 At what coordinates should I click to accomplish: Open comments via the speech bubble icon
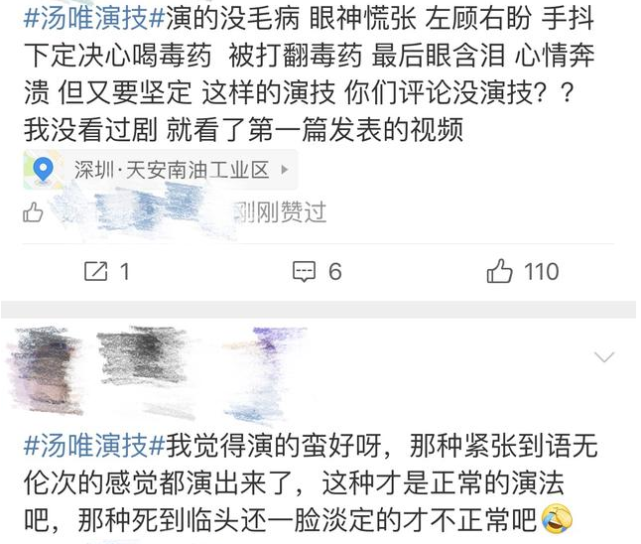pyautogui.click(x=304, y=271)
